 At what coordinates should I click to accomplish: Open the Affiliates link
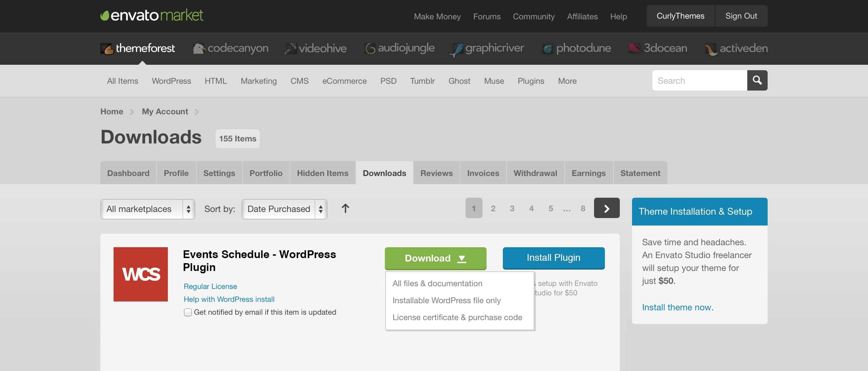point(583,17)
